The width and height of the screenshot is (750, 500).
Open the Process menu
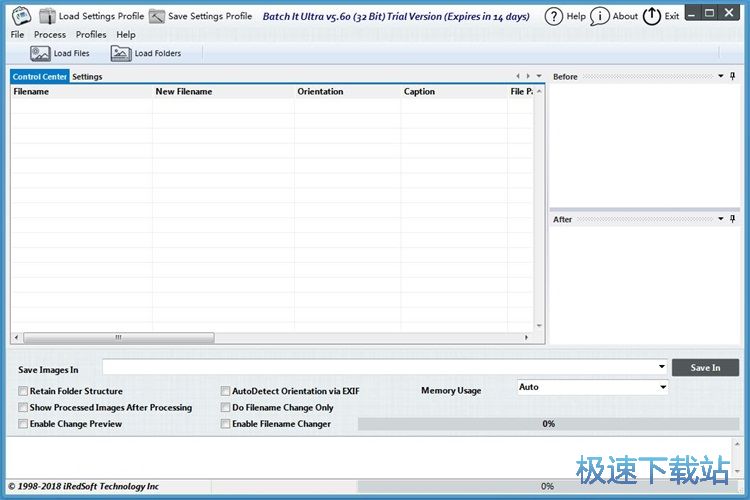(x=50, y=34)
